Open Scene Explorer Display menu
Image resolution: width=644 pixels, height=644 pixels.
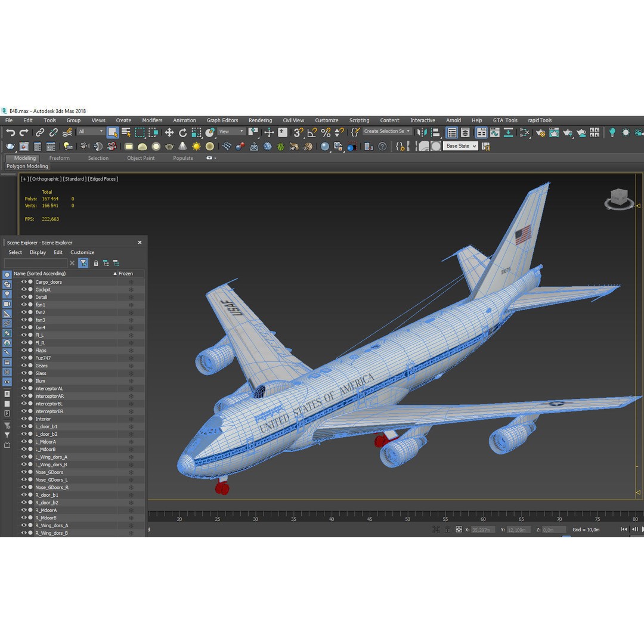pos(38,252)
